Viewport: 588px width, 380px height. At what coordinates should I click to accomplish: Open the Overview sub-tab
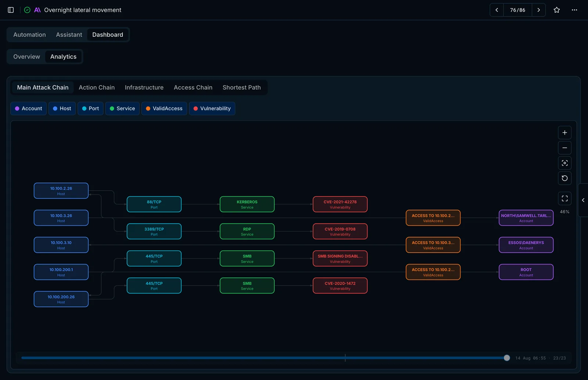point(27,57)
